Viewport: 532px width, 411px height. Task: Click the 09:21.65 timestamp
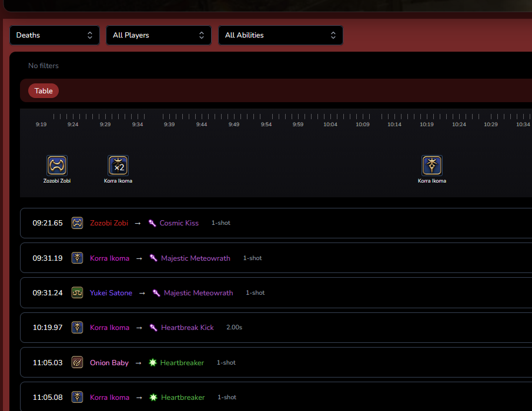tap(48, 223)
